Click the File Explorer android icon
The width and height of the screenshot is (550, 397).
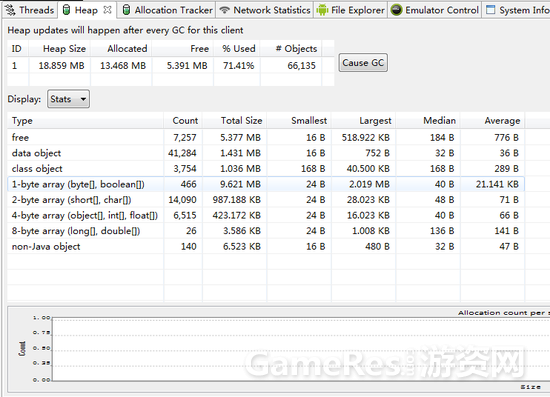pos(322,10)
